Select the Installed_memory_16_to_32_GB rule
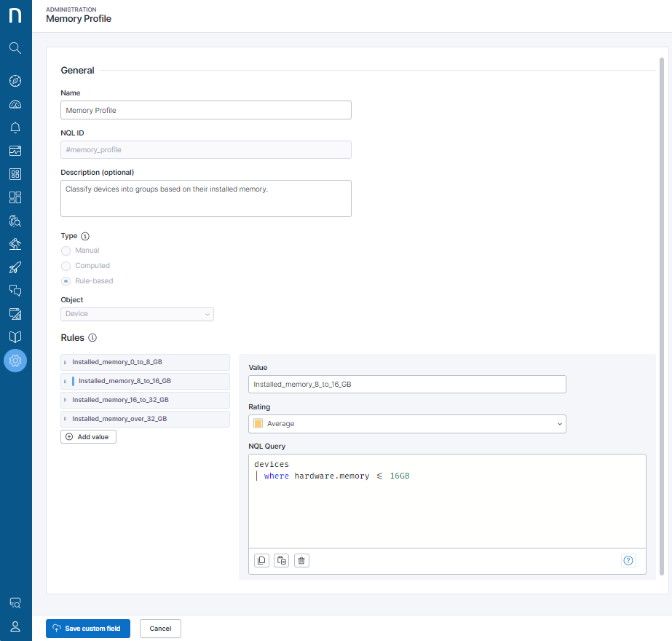Screen dimensions: 672x641 (146, 400)
